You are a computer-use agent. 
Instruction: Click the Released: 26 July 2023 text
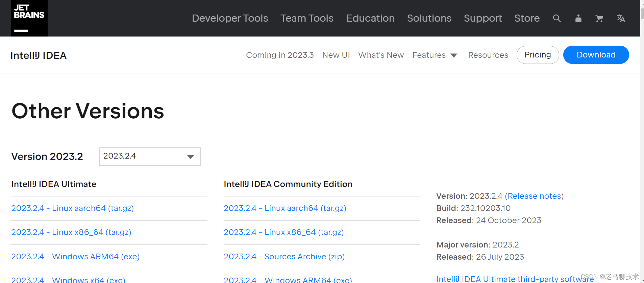click(x=480, y=257)
